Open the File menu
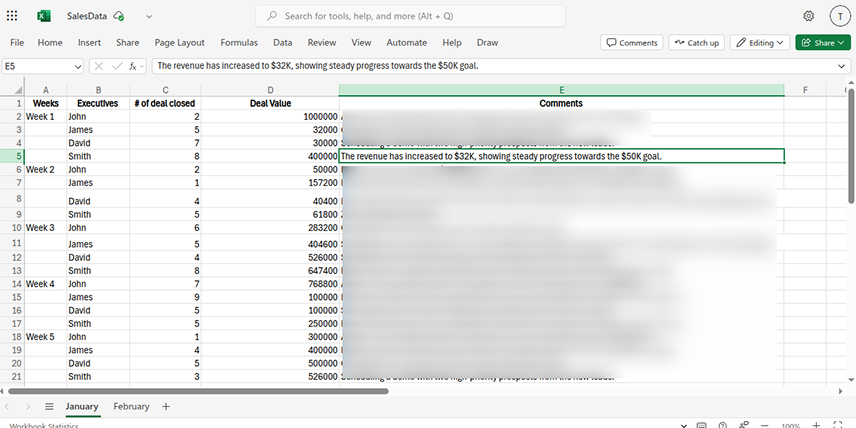856x428 pixels. click(17, 43)
